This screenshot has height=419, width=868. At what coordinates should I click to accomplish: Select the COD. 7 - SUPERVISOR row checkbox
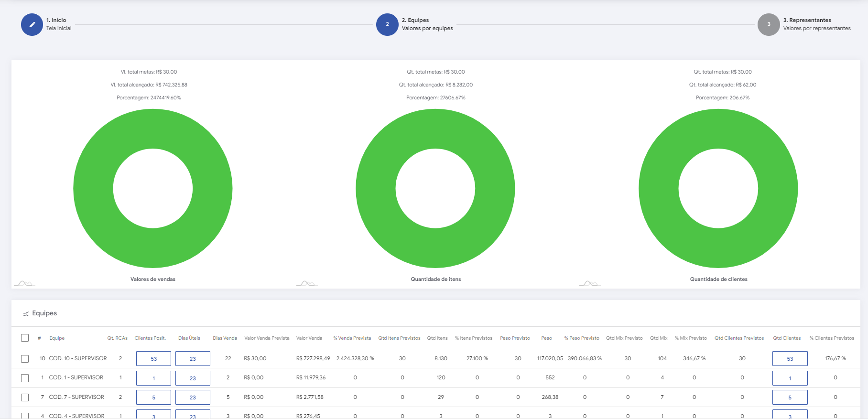click(25, 397)
